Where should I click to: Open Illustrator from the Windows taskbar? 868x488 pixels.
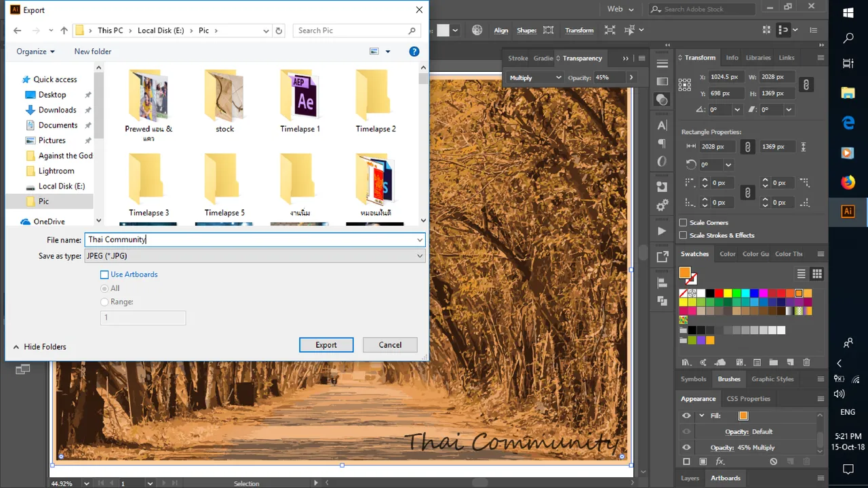tap(848, 211)
